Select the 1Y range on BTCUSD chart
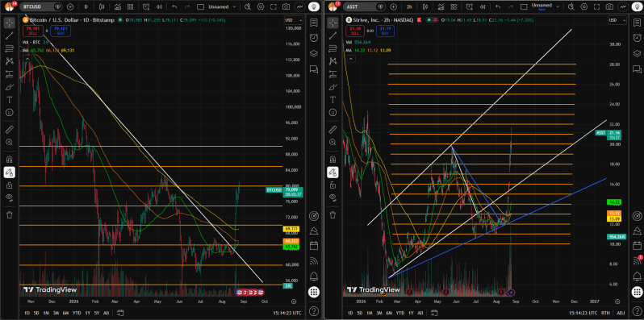The image size is (644, 320). (x=87, y=313)
